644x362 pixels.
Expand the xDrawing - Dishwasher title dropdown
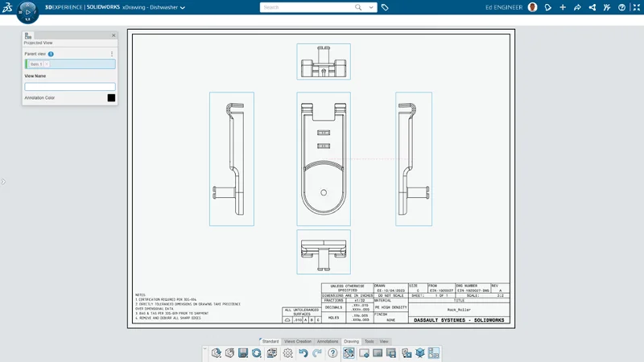pos(183,8)
